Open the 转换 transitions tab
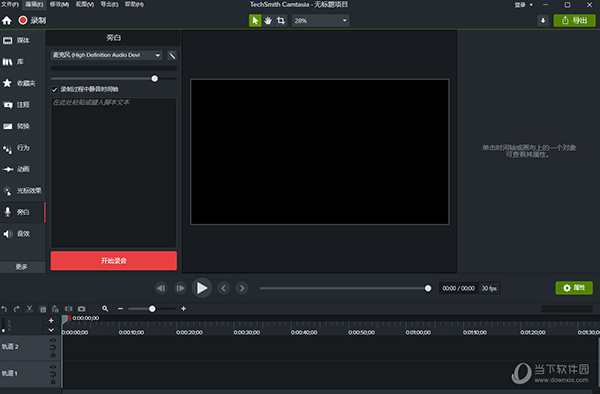 point(22,126)
